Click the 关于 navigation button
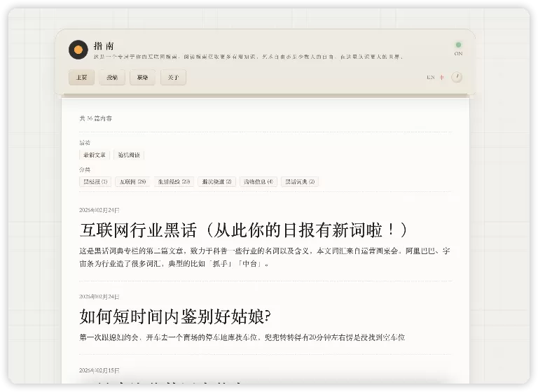 (x=173, y=78)
